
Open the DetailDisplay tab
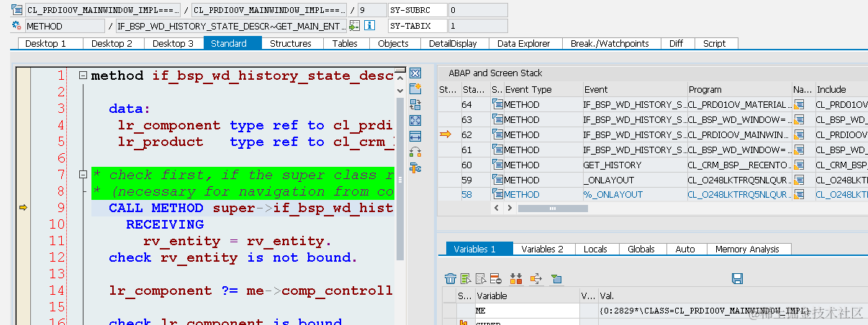pyautogui.click(x=453, y=43)
